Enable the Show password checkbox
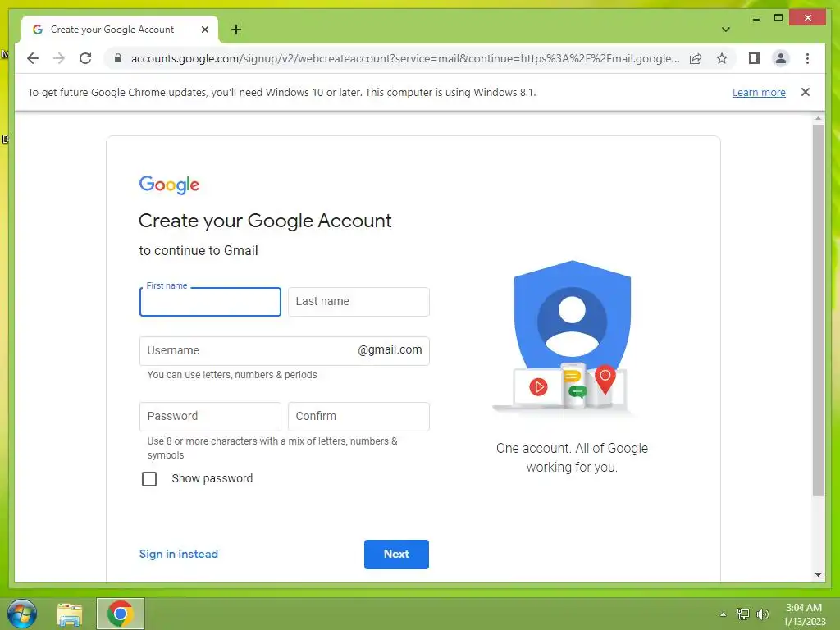Screen dimensions: 840x630 click(x=149, y=478)
